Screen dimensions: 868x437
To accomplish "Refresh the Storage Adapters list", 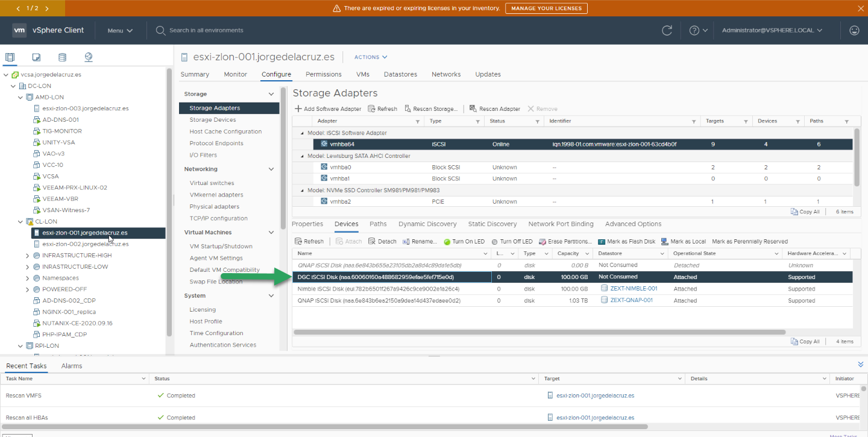I will click(382, 109).
